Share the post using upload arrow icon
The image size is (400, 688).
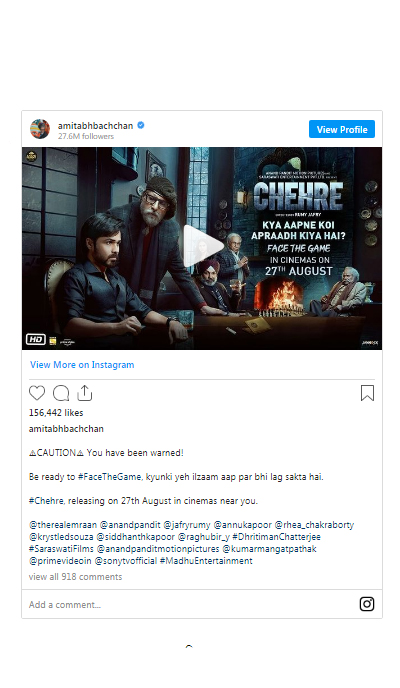click(85, 393)
